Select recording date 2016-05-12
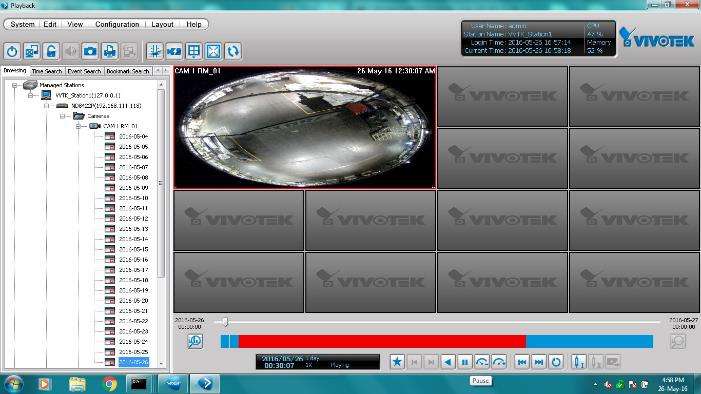This screenshot has width=701, height=394. (x=133, y=218)
